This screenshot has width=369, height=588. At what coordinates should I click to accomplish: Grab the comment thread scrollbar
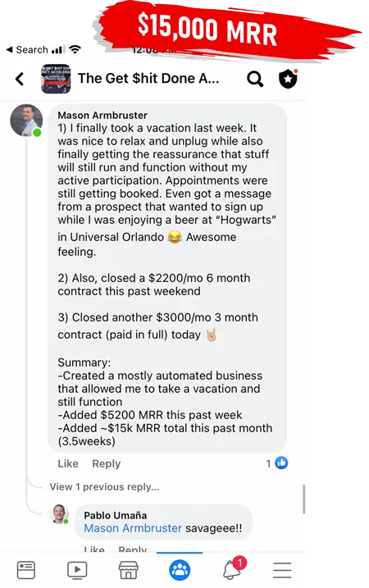pos(303,499)
